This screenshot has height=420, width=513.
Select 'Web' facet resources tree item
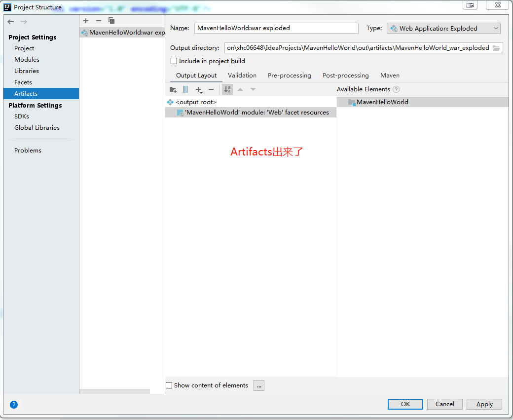tap(251, 113)
